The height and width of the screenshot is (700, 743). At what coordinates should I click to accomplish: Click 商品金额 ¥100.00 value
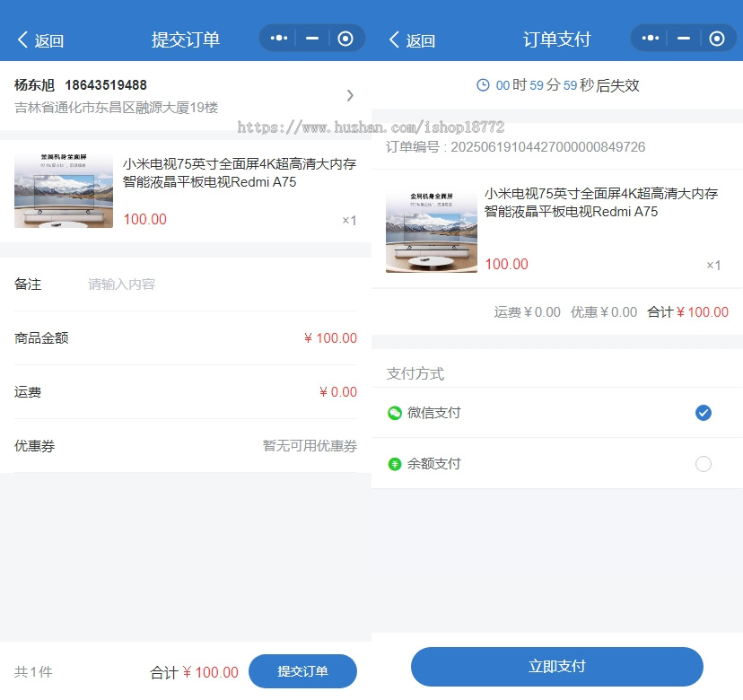click(x=330, y=338)
